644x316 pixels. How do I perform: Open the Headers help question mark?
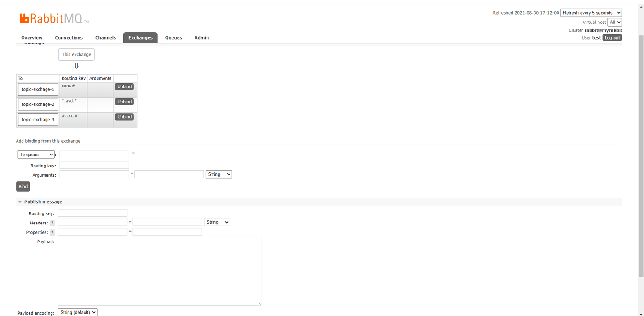(52, 223)
